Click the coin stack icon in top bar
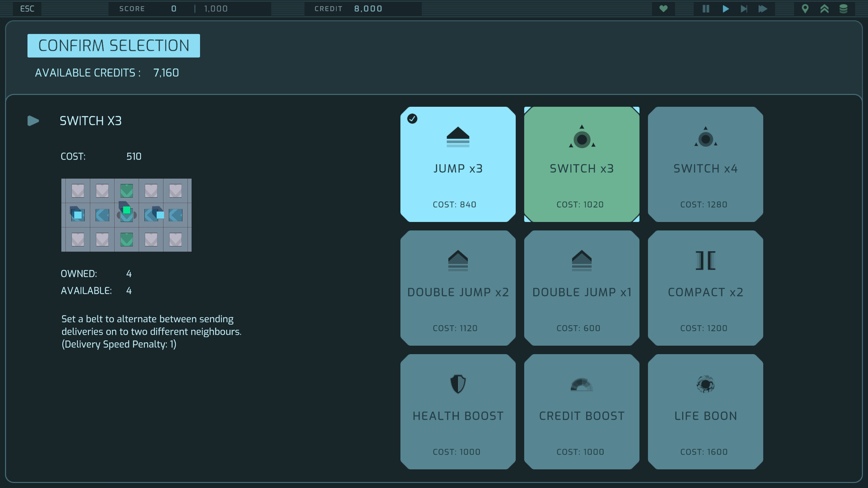Viewport: 868px width, 488px height. tap(844, 9)
